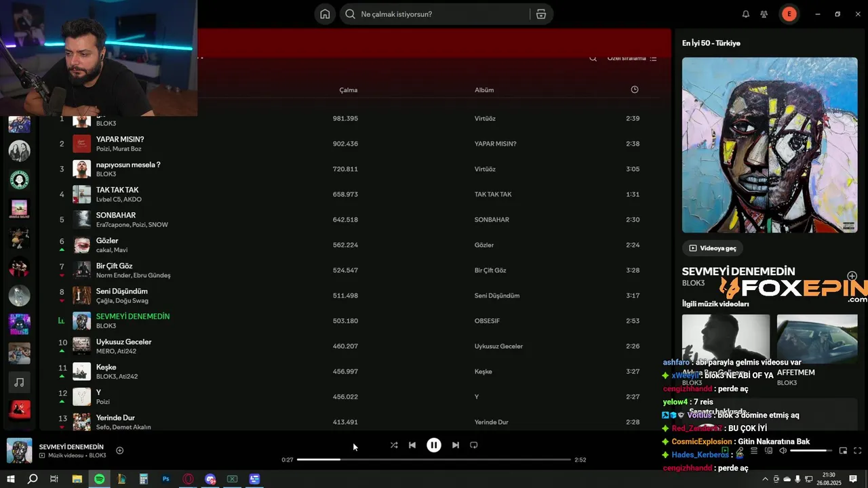Open Virtüöz album in the 720.811 row

(x=485, y=169)
